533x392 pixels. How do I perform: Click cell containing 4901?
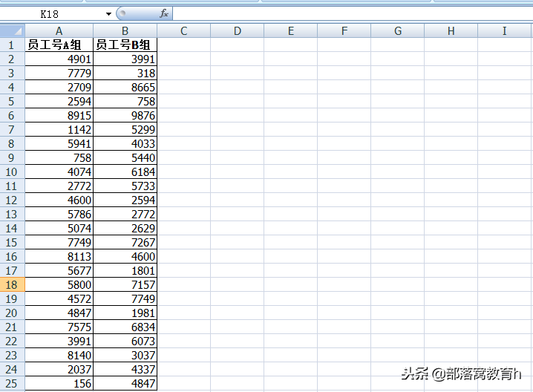coord(59,59)
